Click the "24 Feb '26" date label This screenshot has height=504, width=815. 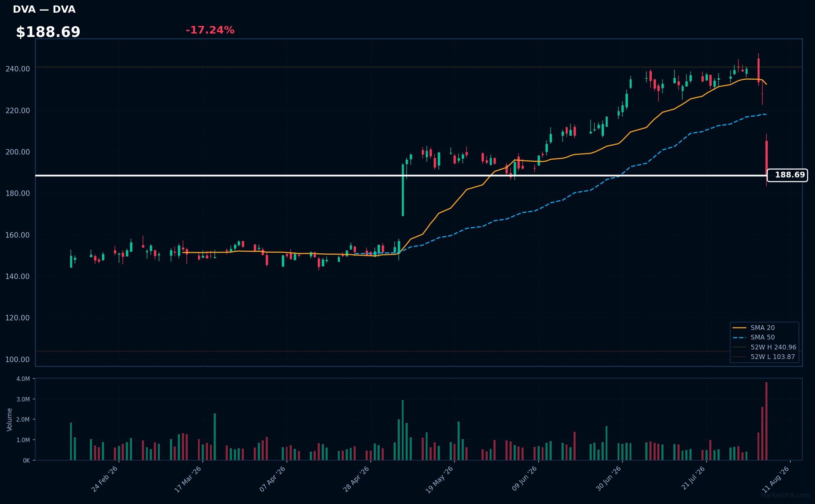[x=105, y=479]
